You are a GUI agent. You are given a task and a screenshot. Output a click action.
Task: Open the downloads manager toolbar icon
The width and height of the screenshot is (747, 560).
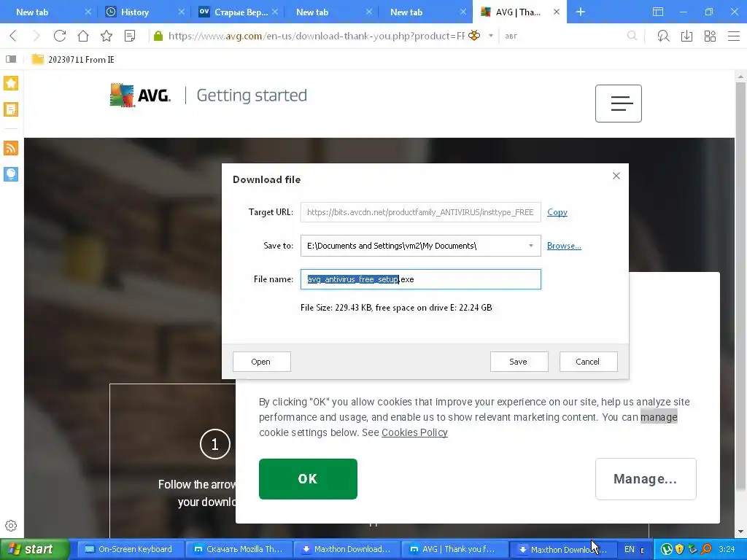click(x=686, y=36)
